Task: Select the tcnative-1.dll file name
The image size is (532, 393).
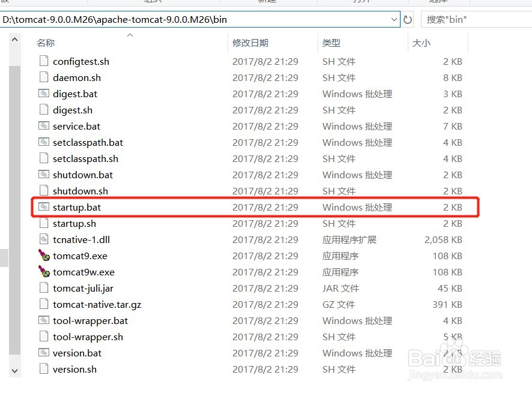Action: pos(82,240)
